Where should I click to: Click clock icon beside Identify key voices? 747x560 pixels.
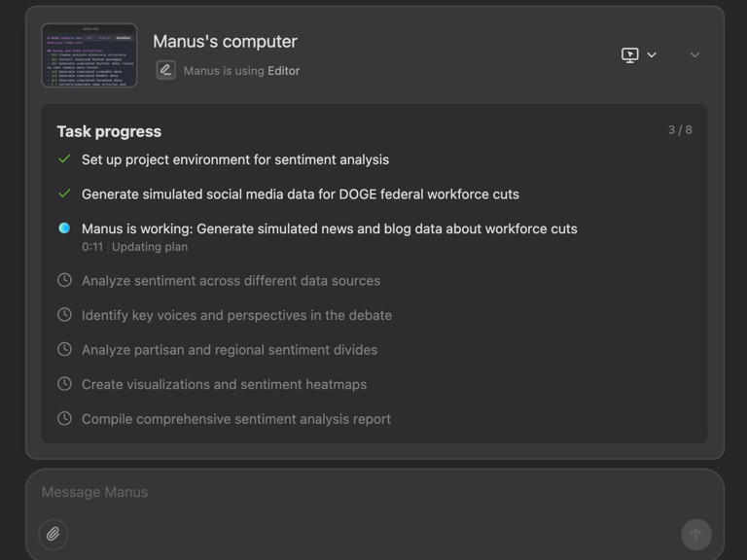pyautogui.click(x=64, y=315)
